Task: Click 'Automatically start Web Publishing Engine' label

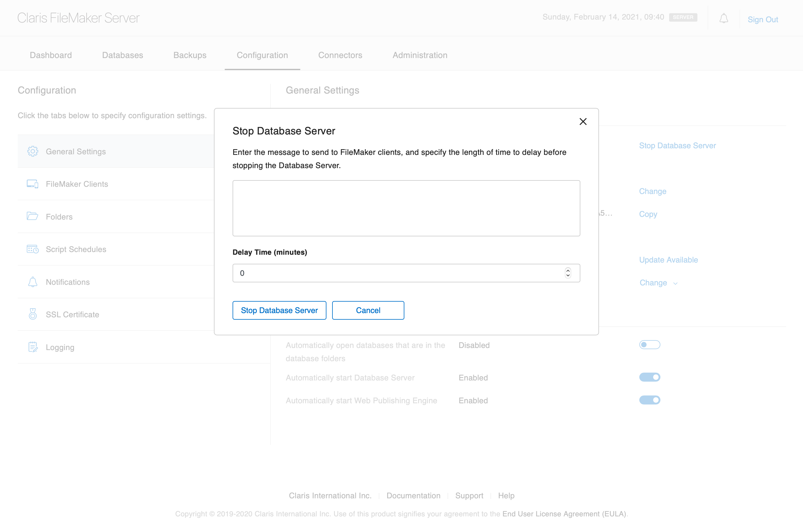Action: 361,400
